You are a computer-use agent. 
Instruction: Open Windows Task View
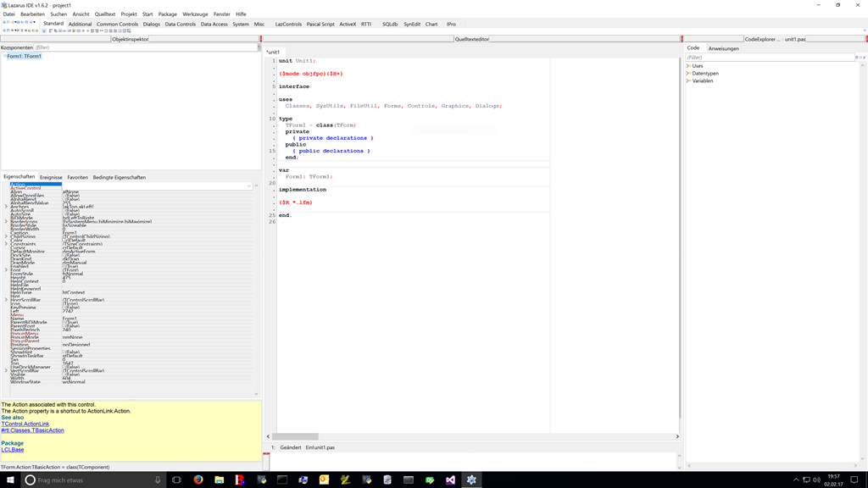coord(176,480)
